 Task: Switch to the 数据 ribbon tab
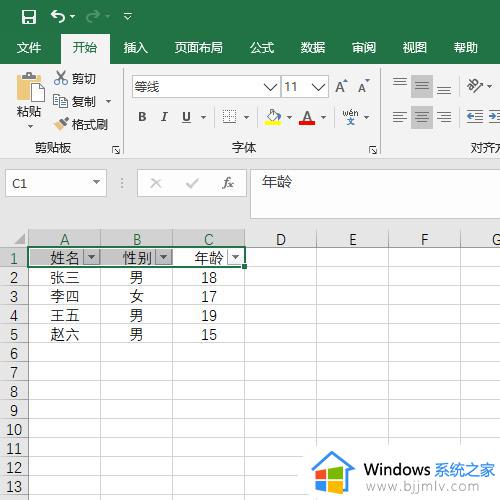coord(313,47)
